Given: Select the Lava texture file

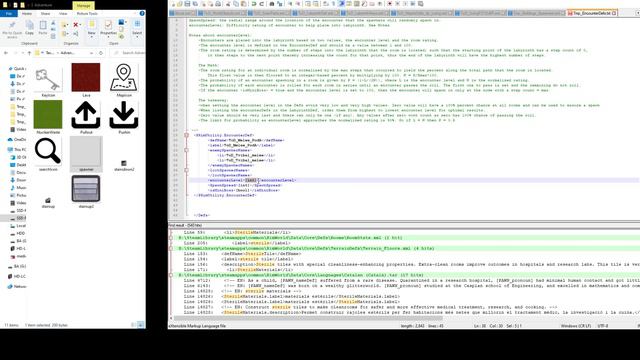Looking at the screenshot, I should pos(86,80).
